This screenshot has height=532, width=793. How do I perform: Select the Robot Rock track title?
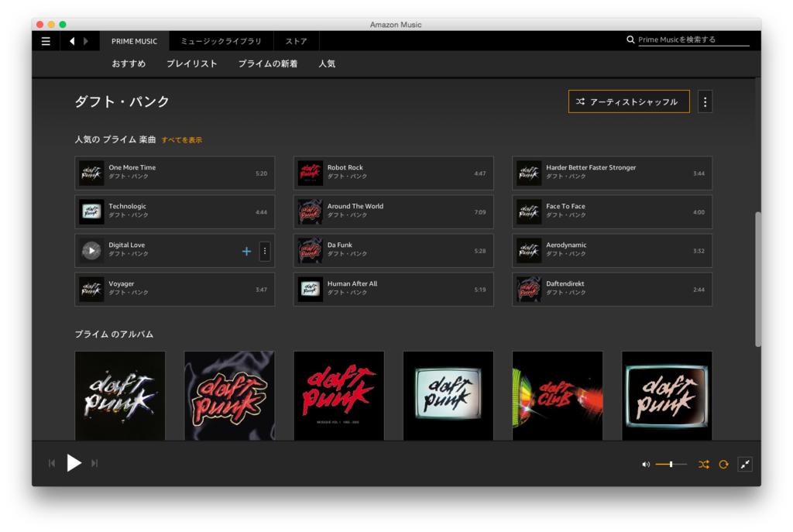pyautogui.click(x=345, y=167)
